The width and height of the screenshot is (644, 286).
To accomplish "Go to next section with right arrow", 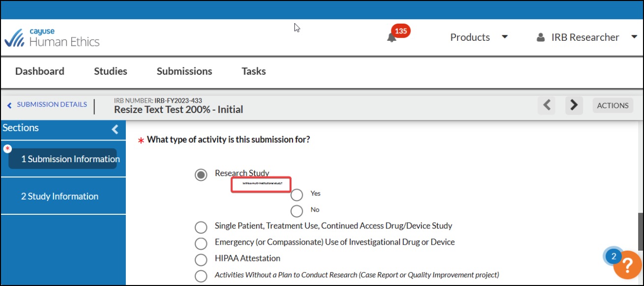I will [574, 105].
